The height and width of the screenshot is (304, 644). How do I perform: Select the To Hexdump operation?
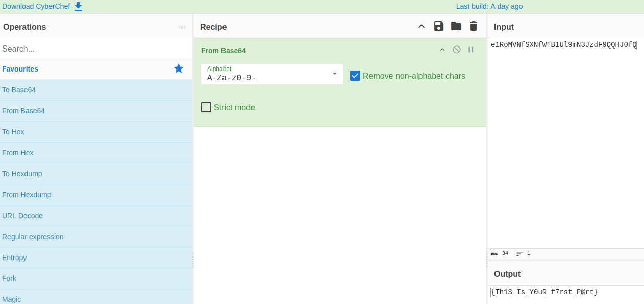[x=96, y=174]
